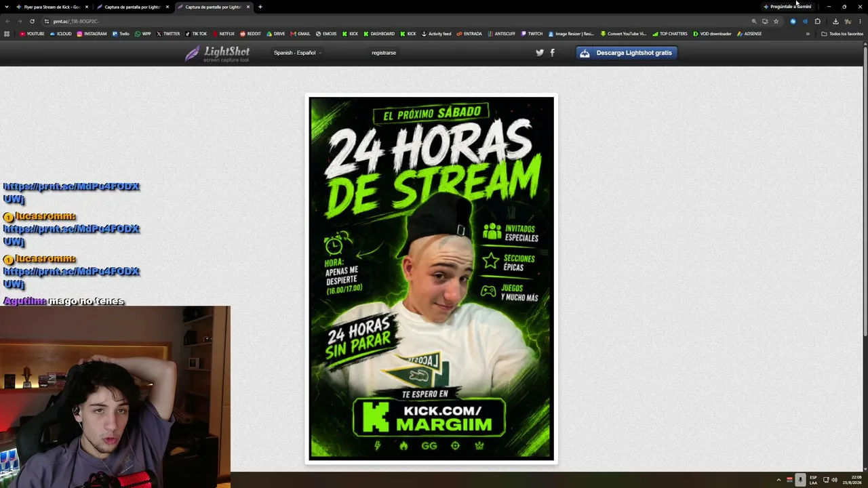The height and width of the screenshot is (488, 868).
Task: Open Lightshot's Twitter page icon
Action: tap(540, 53)
